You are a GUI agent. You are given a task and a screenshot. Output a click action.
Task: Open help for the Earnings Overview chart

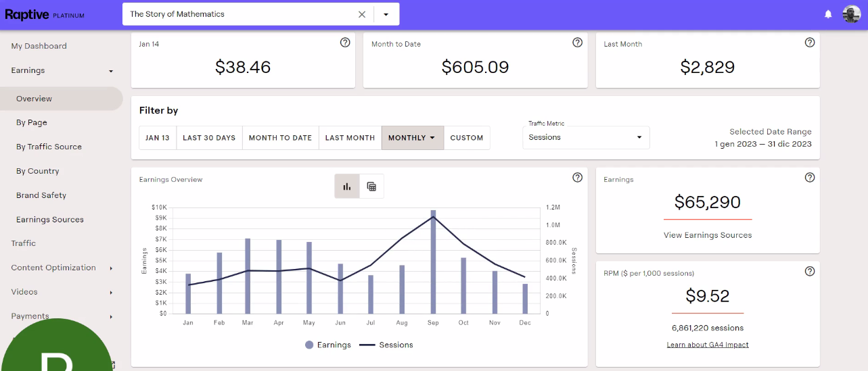pyautogui.click(x=577, y=178)
